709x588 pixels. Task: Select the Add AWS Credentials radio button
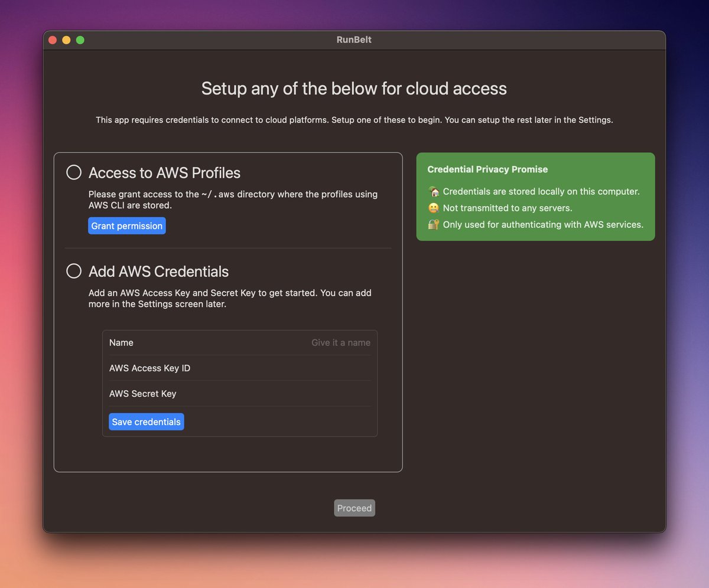(74, 271)
